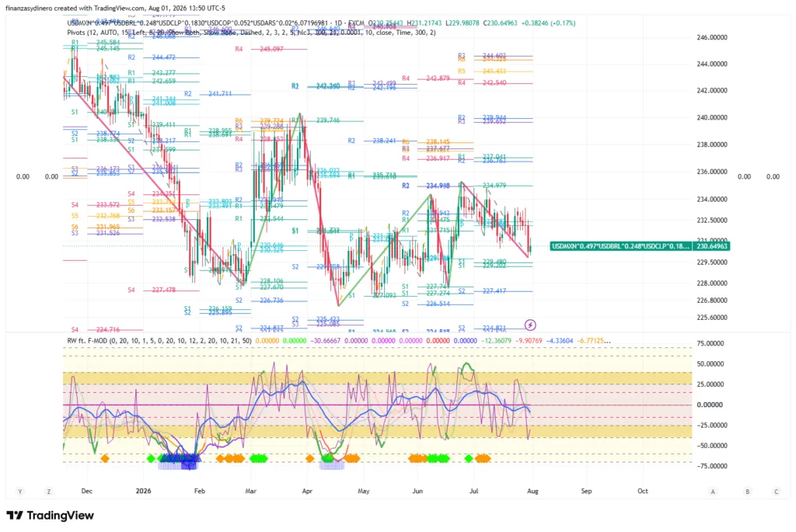
Task: Click the Mar label on time axis
Action: (x=251, y=492)
